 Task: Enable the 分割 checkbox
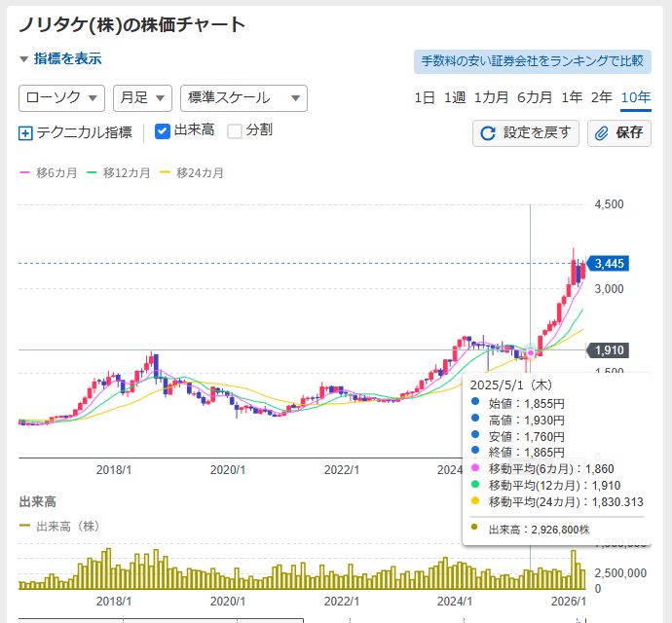(x=235, y=131)
